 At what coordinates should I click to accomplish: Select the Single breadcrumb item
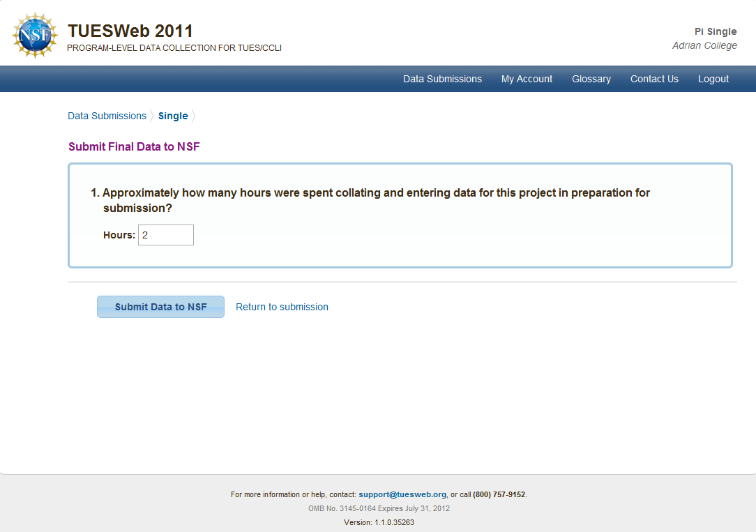coord(173,116)
